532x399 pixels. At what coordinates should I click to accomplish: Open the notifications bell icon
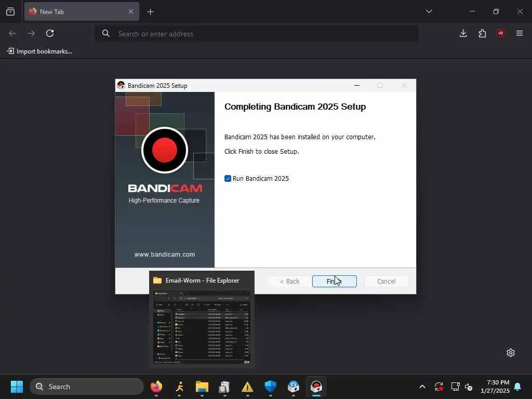click(518, 387)
